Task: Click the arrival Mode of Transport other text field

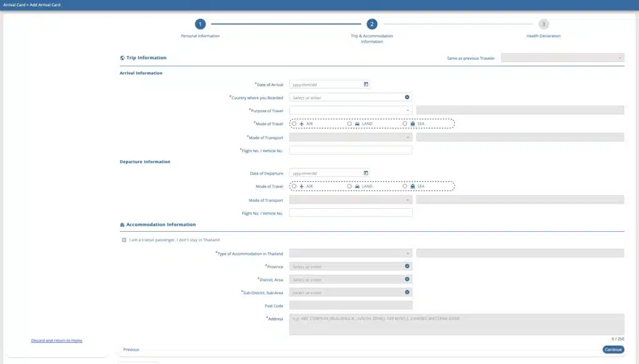Action: [x=520, y=138]
